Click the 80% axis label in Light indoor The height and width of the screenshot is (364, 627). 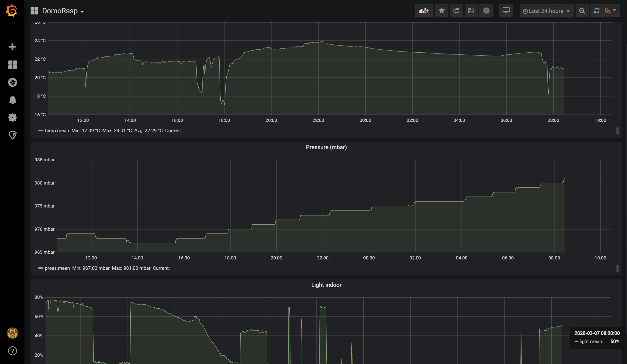click(x=39, y=297)
